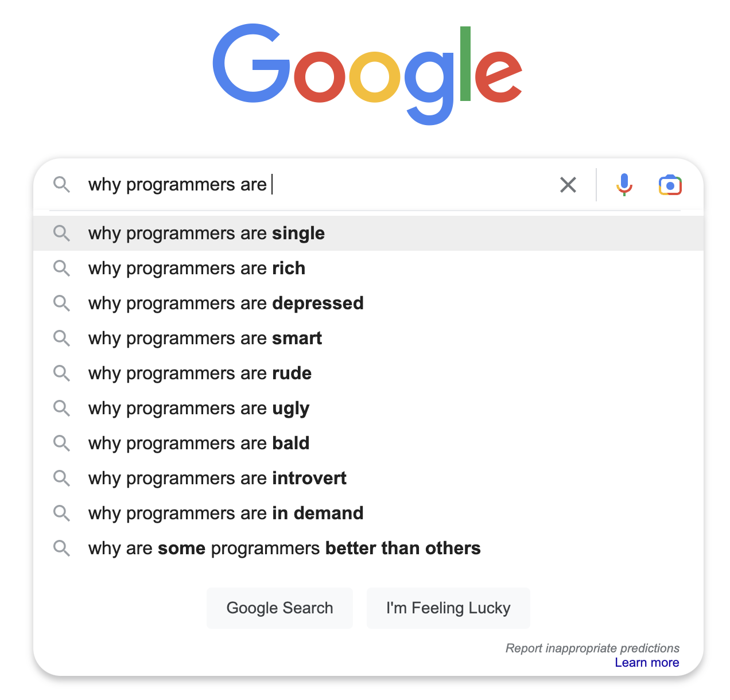The height and width of the screenshot is (700, 730).
Task: Pick suggestion 'why programmers are in demand'
Action: (x=226, y=513)
